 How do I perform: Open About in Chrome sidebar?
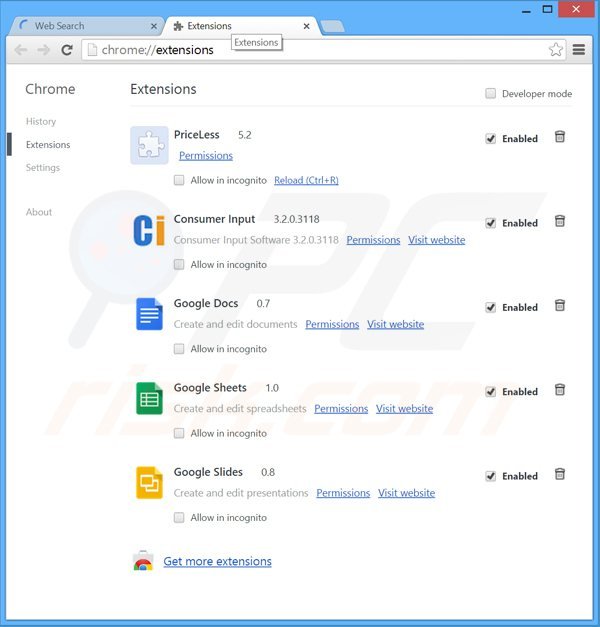click(x=39, y=212)
